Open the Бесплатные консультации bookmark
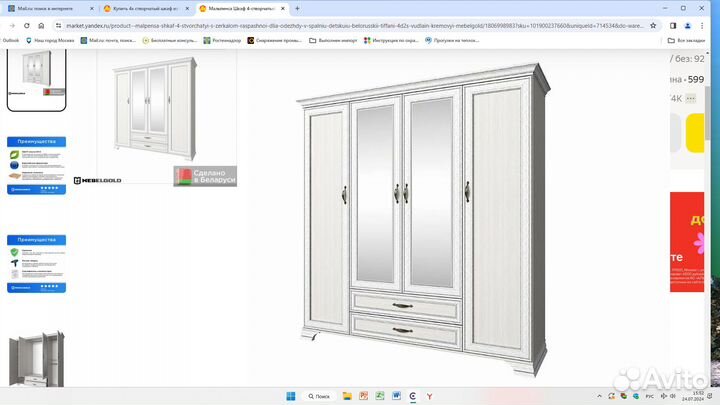720x405 pixels. click(170, 40)
